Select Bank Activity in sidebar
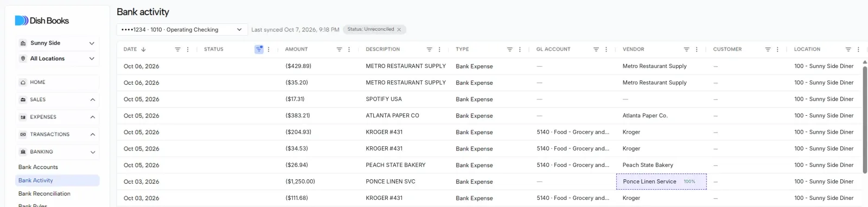This screenshot has width=868, height=207. point(57,180)
